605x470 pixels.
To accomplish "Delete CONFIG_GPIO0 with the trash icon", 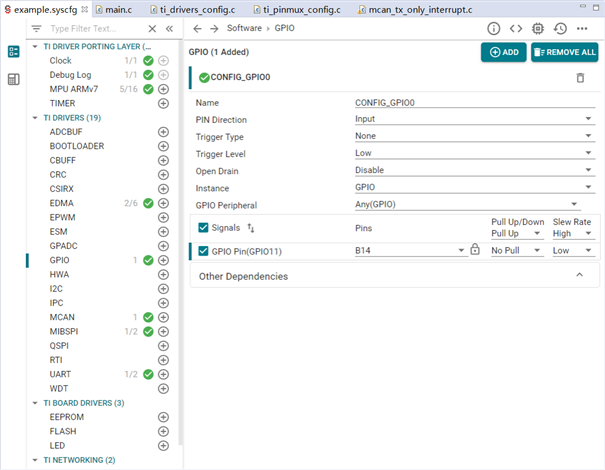I will (x=580, y=78).
